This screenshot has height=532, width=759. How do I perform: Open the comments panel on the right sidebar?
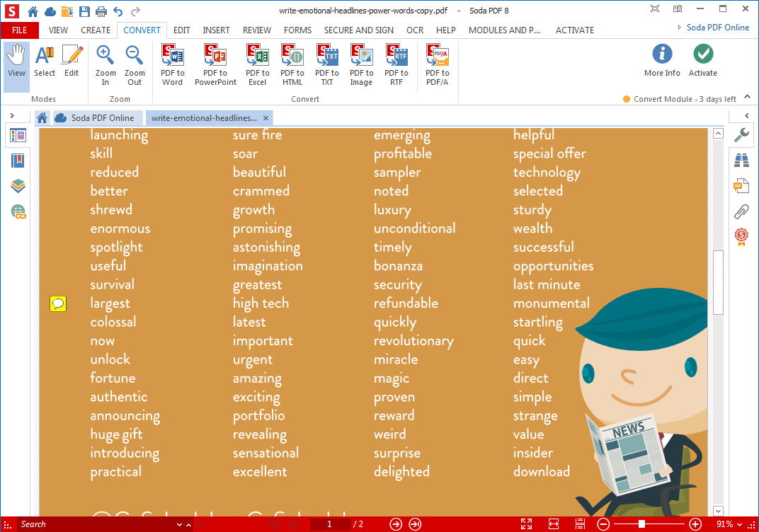coord(741,185)
